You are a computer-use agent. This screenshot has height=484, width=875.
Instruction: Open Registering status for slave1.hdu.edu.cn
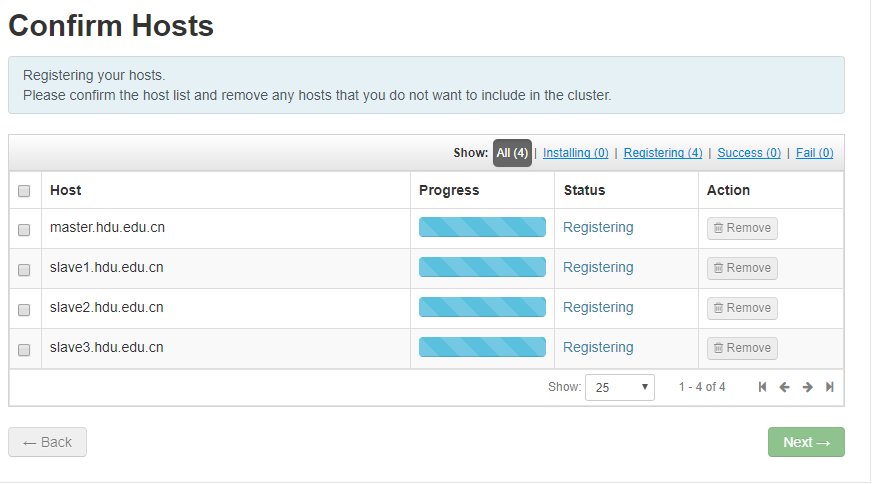coord(598,267)
